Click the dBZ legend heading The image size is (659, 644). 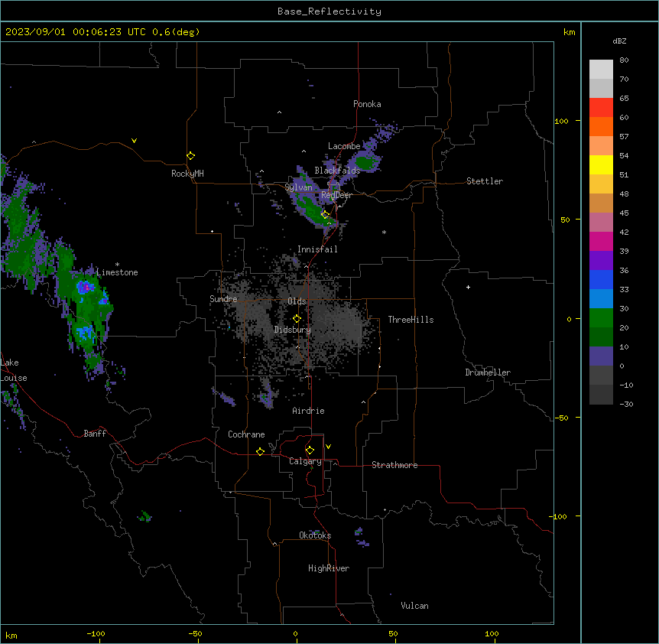pyautogui.click(x=619, y=41)
